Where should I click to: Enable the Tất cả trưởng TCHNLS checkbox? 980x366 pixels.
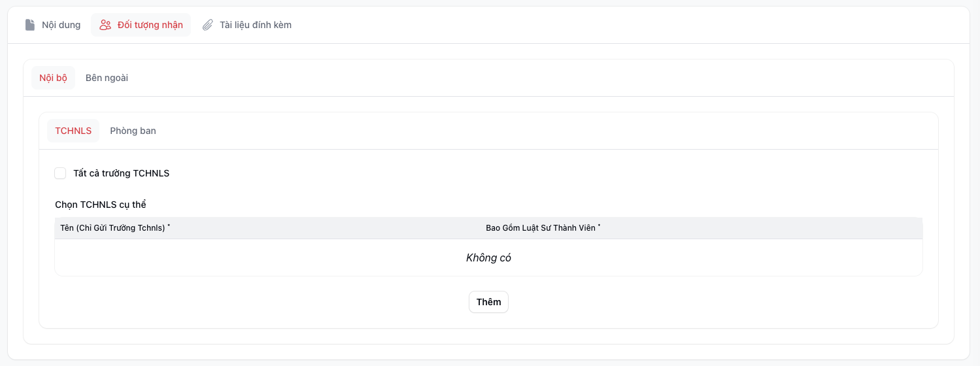coord(60,173)
